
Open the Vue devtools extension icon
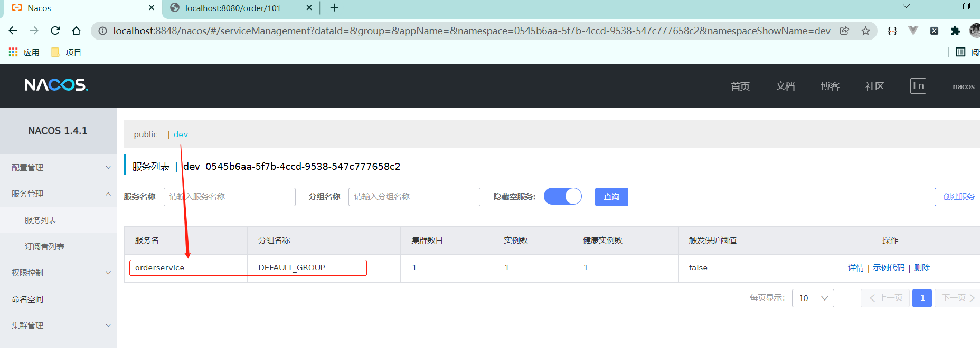pos(913,31)
